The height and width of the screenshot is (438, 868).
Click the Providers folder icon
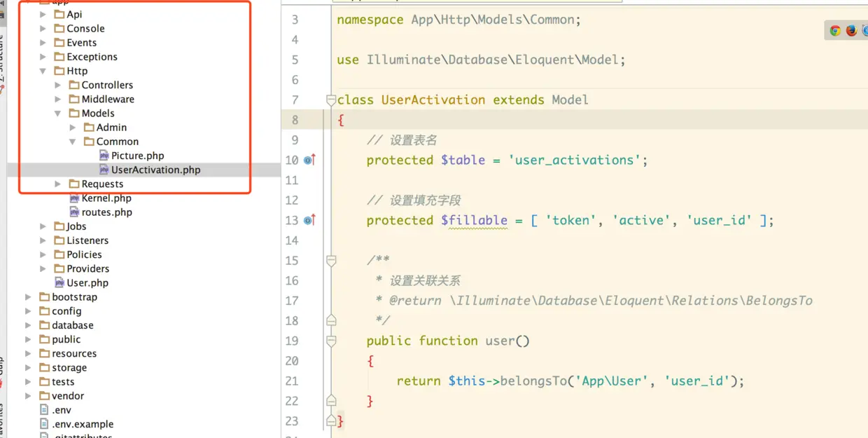(59, 268)
